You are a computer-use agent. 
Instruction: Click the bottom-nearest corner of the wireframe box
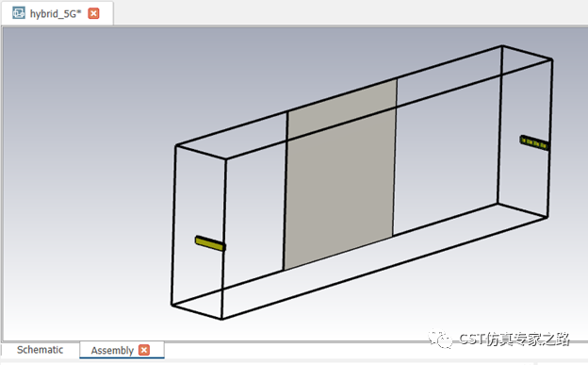[222, 319]
